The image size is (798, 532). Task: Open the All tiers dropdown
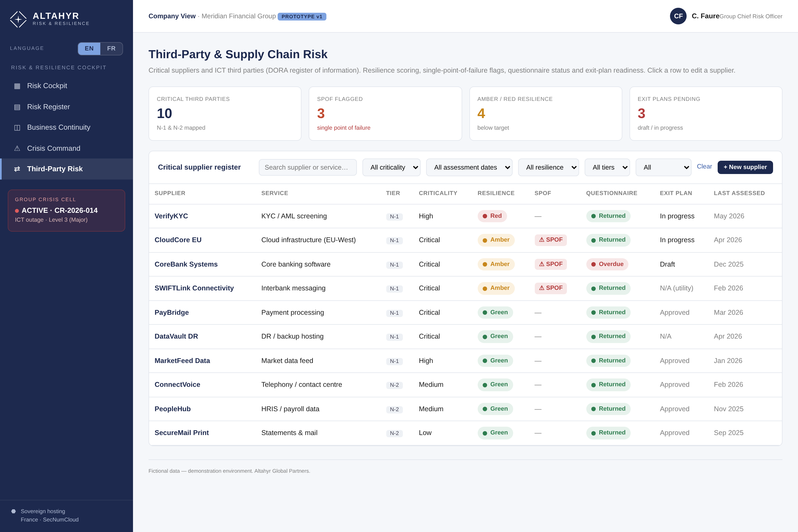607,167
